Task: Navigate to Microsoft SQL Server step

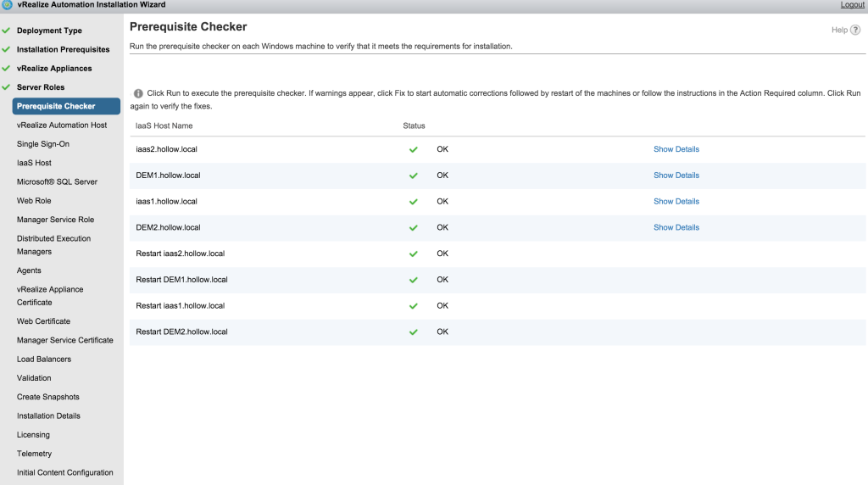Action: click(57, 181)
